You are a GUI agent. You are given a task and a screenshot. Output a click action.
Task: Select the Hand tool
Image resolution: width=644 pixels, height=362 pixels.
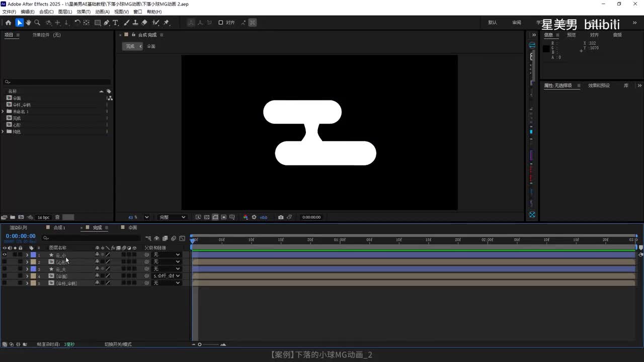(x=28, y=23)
